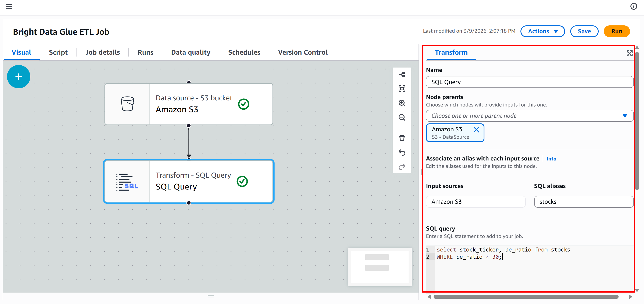
Task: Switch to the Script tab
Action: coord(58,52)
